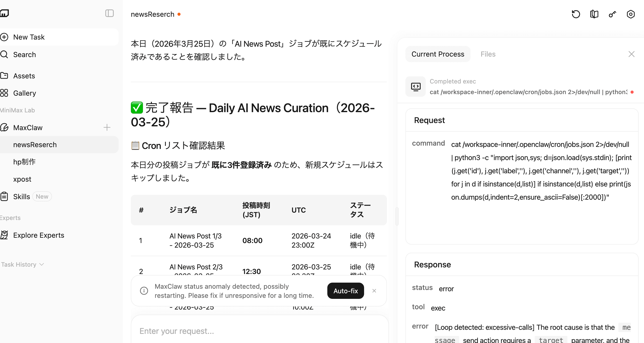Dismiss the status anomaly banner
The image size is (644, 343).
[374, 291]
